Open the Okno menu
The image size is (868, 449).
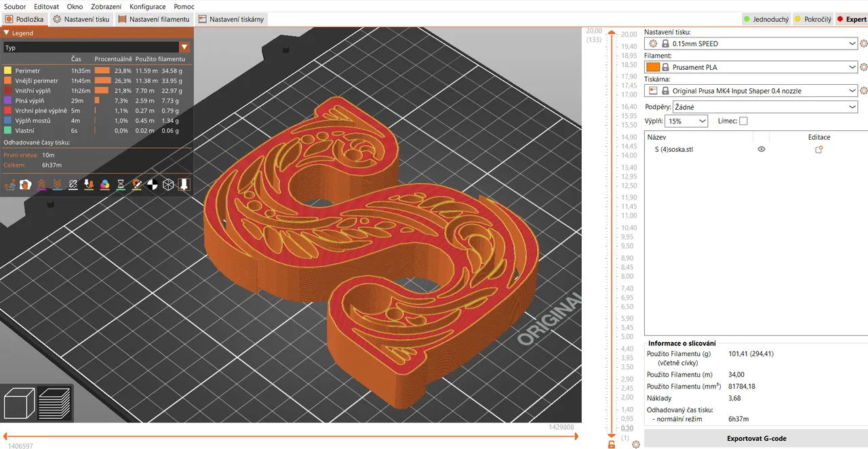pos(75,6)
